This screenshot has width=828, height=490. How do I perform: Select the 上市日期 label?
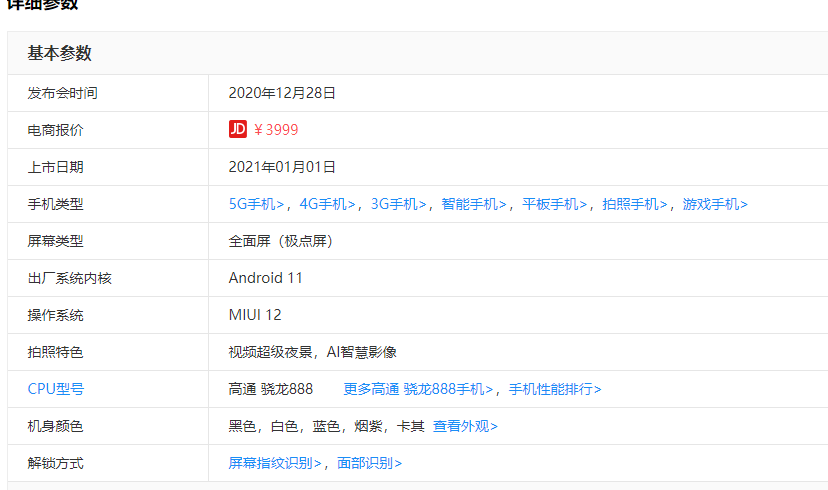coord(55,167)
